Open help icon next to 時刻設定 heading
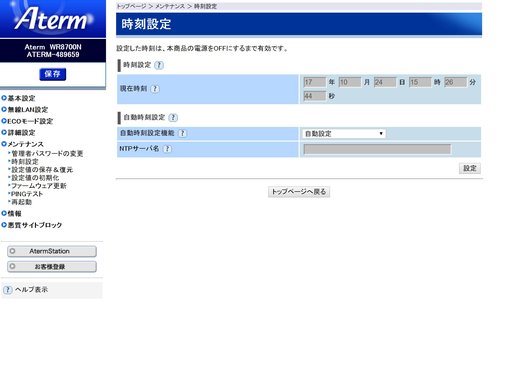Viewport: 523px width, 380px height. click(x=159, y=65)
